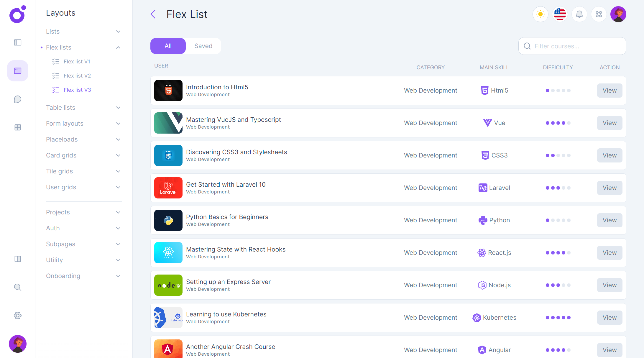The width and height of the screenshot is (644, 358).
Task: Open the apps grid icon top right
Action: 599,14
